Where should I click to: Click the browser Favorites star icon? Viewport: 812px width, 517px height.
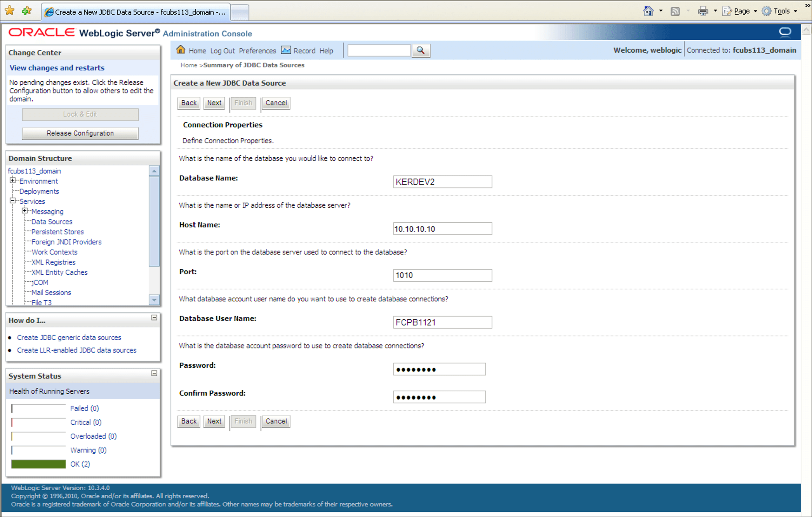10,11
